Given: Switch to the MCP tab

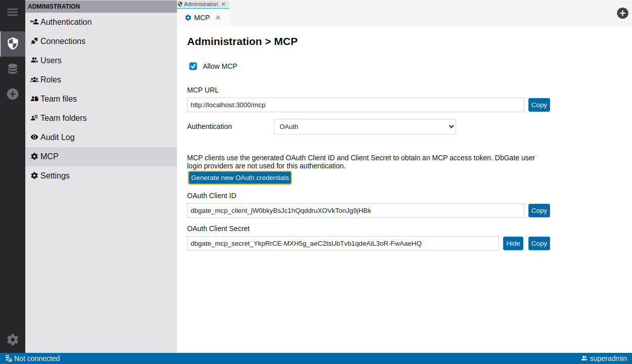Looking at the screenshot, I should tap(202, 18).
